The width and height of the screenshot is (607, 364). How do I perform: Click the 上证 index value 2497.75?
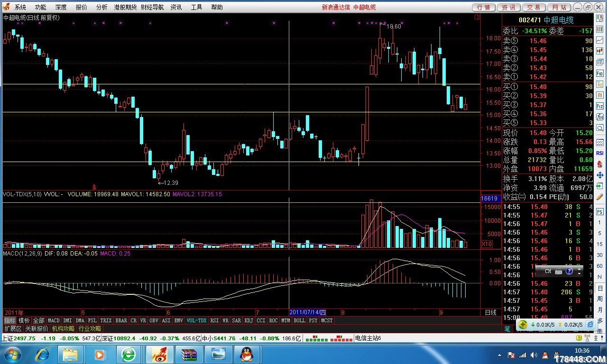(25, 338)
